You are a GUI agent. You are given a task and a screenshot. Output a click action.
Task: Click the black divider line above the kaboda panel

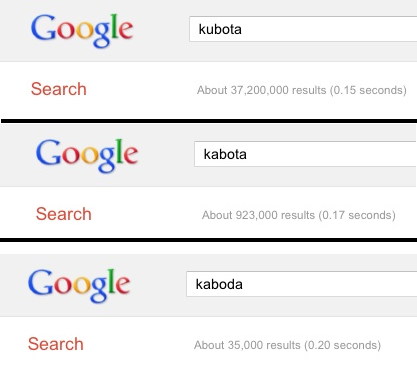coord(208,240)
